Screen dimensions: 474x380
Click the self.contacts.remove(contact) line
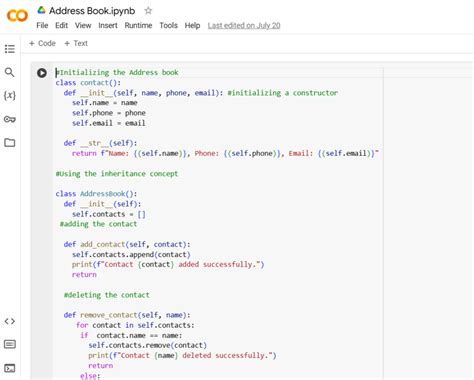[x=148, y=345]
